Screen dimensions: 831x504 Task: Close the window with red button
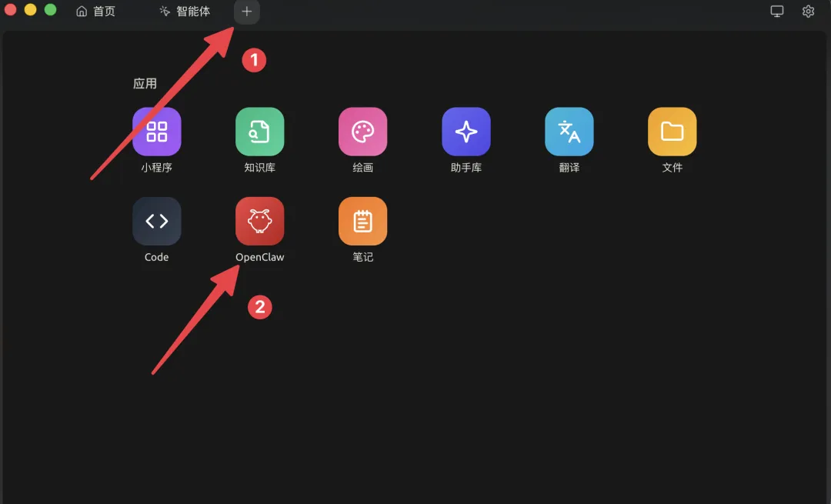pos(10,9)
